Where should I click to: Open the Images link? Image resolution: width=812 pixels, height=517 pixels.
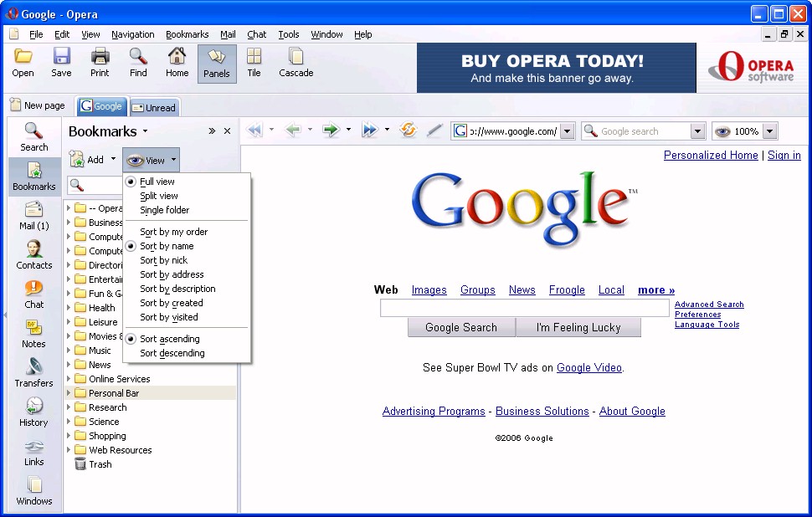[x=429, y=289]
